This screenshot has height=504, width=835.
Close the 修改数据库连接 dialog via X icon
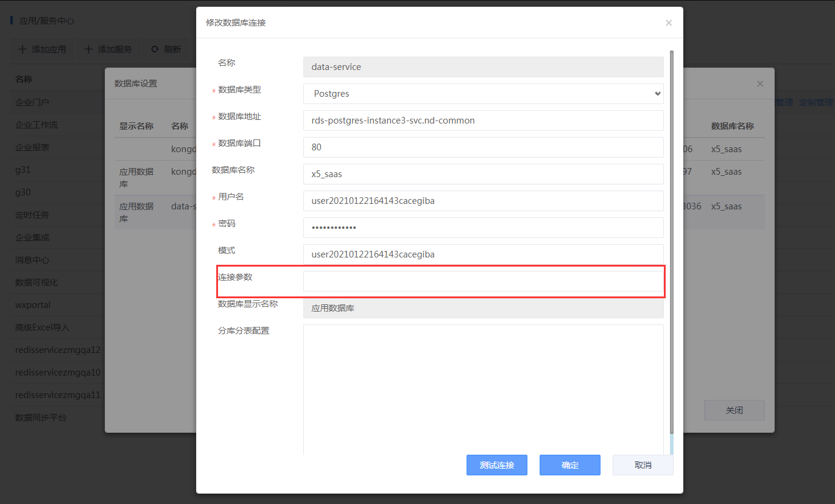668,23
